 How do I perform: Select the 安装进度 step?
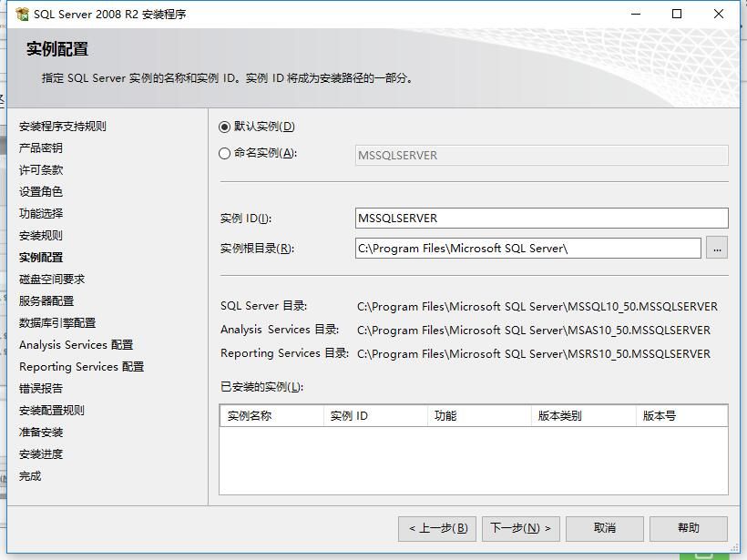point(40,454)
